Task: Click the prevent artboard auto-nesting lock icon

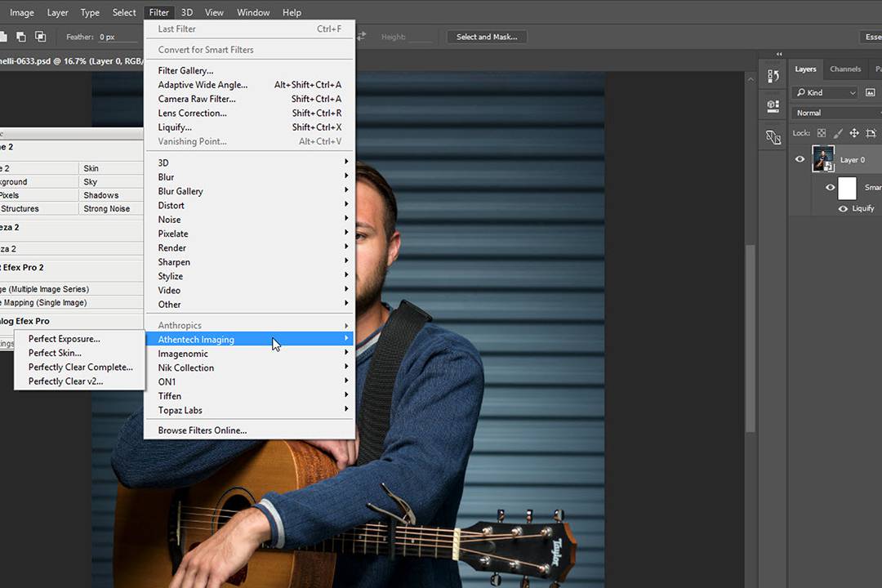Action: (x=871, y=133)
